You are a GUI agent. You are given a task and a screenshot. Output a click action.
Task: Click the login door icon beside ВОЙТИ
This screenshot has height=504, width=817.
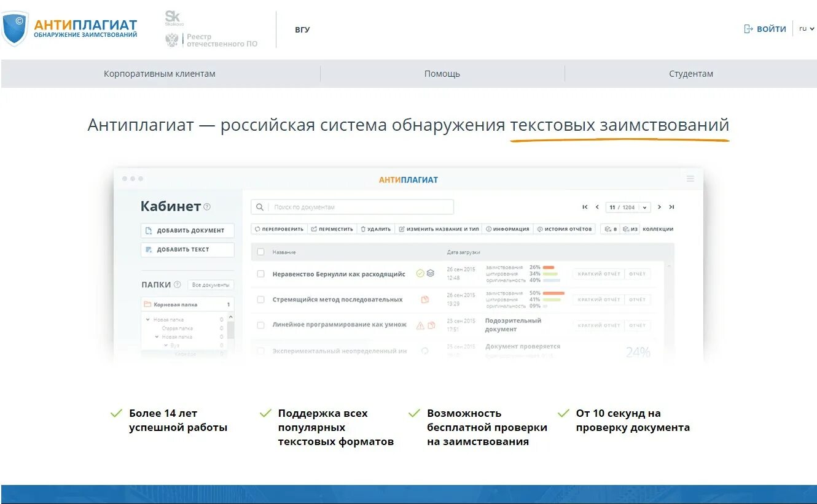(748, 29)
